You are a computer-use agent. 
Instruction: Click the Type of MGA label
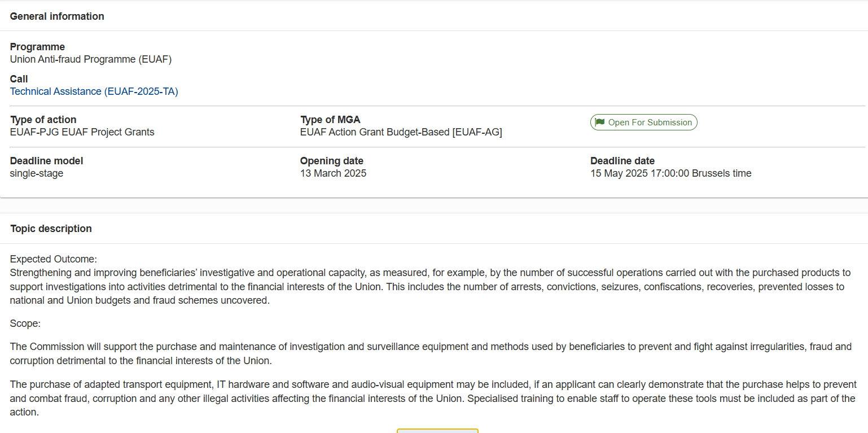point(330,120)
